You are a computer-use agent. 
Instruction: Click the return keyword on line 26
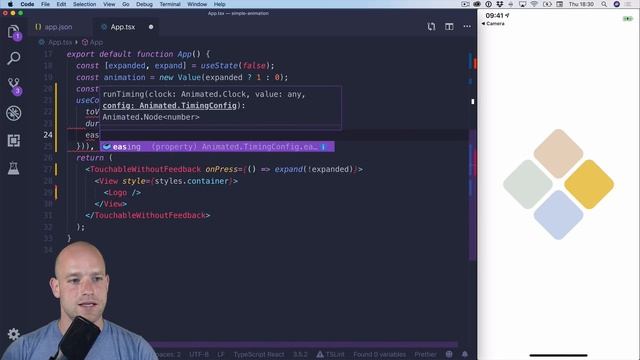[90, 158]
